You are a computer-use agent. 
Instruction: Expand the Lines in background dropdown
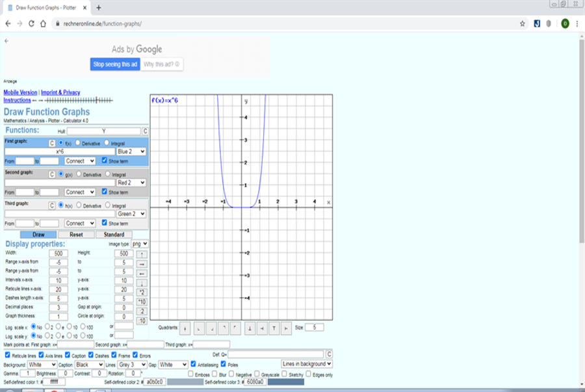coord(307,364)
